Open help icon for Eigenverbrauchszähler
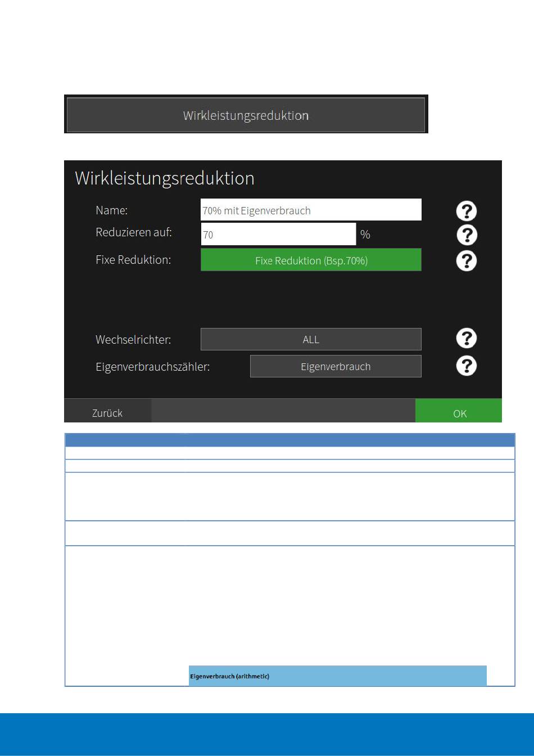The width and height of the screenshot is (534, 756). (x=466, y=366)
